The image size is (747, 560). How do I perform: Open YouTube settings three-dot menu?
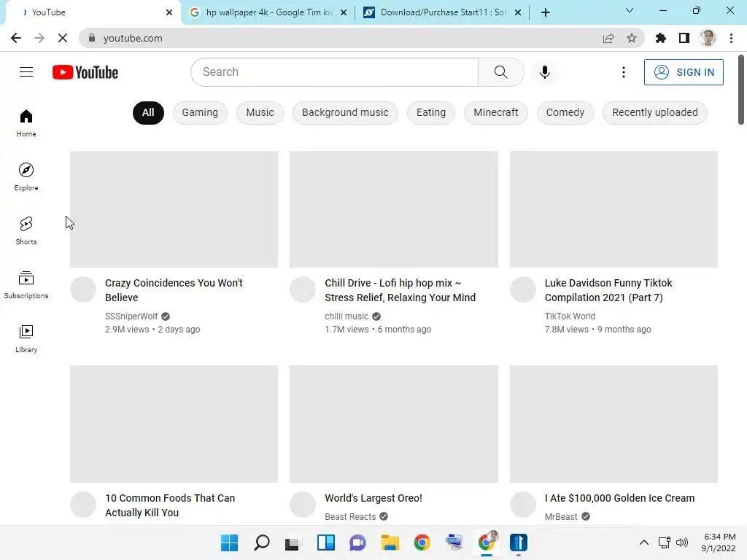623,72
